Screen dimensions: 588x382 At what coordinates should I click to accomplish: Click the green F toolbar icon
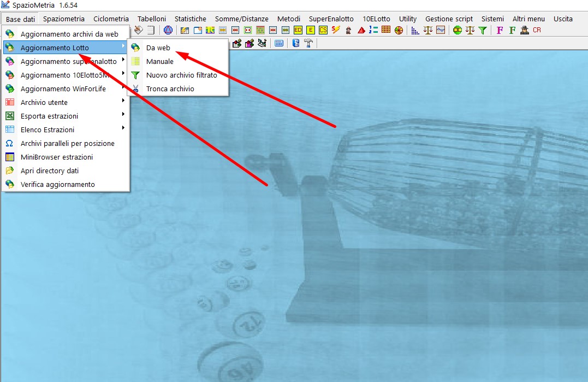[512, 30]
